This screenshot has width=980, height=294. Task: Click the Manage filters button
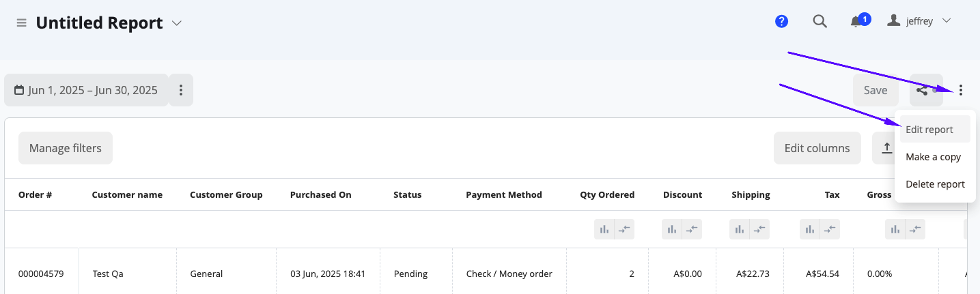[x=66, y=148]
